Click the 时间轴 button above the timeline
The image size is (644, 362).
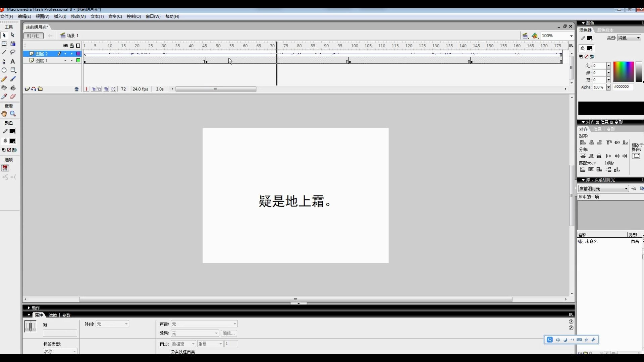point(33,36)
